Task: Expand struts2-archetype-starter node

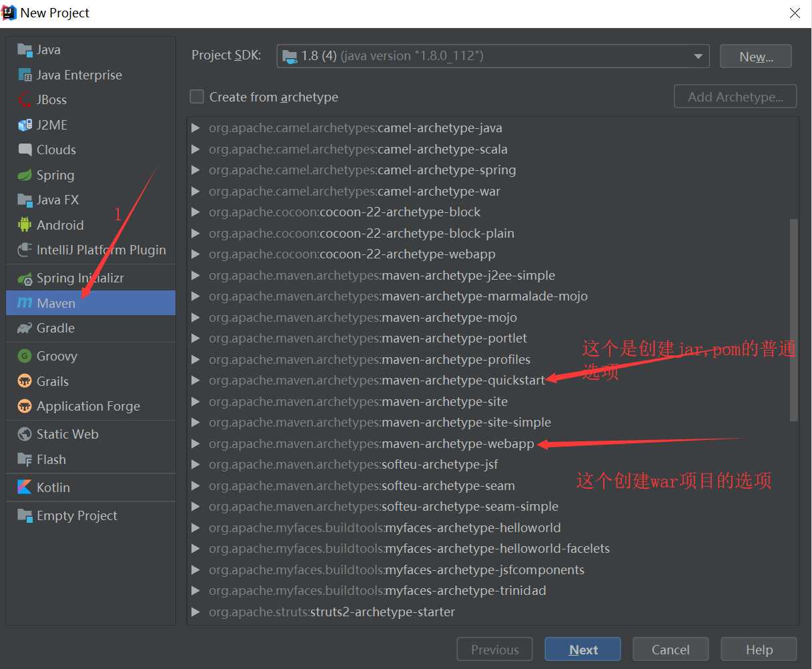Action: tap(195, 612)
